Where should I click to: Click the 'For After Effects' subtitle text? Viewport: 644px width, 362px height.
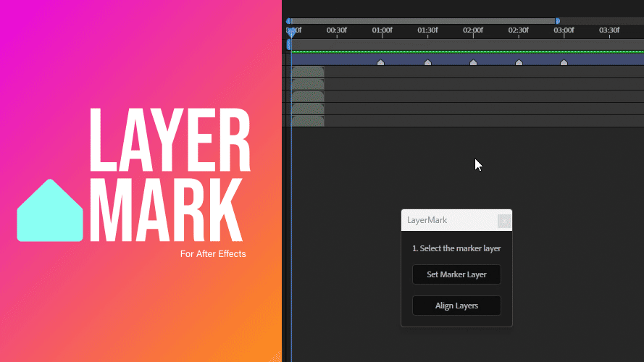(x=213, y=253)
